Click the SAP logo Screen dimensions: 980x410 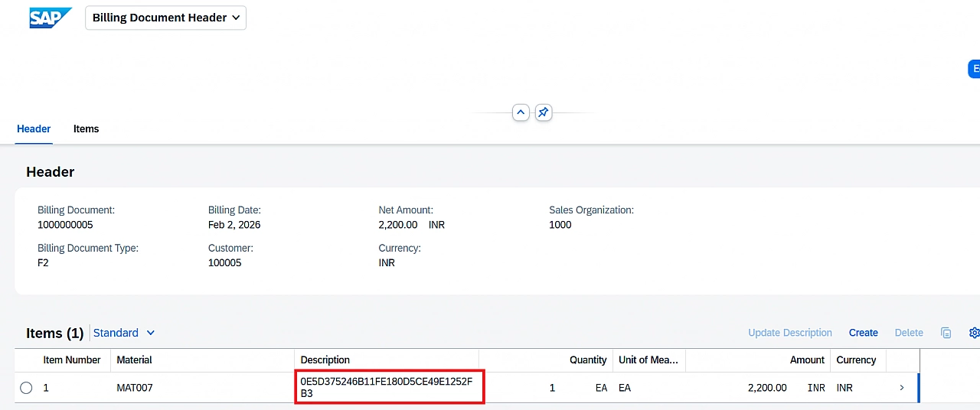point(51,18)
